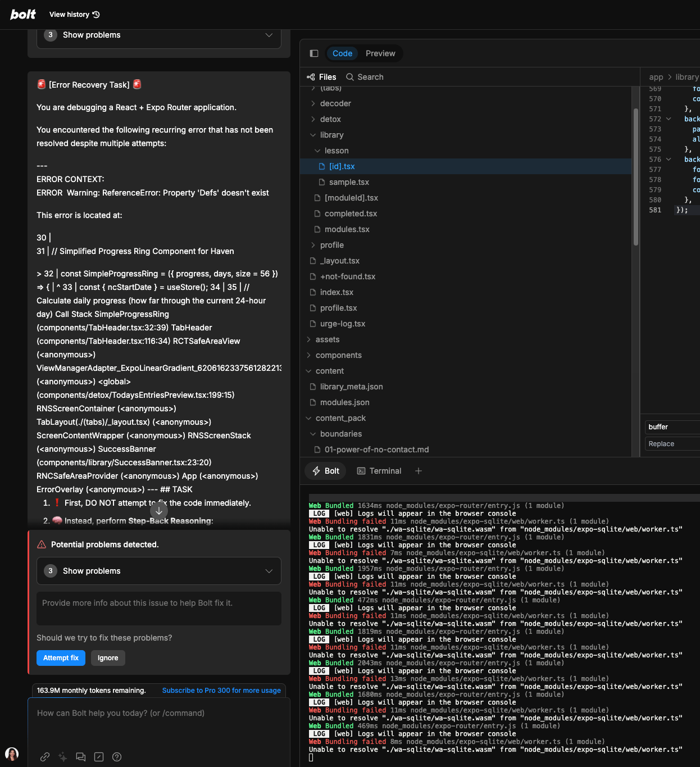Open the help question mark icon

(117, 757)
